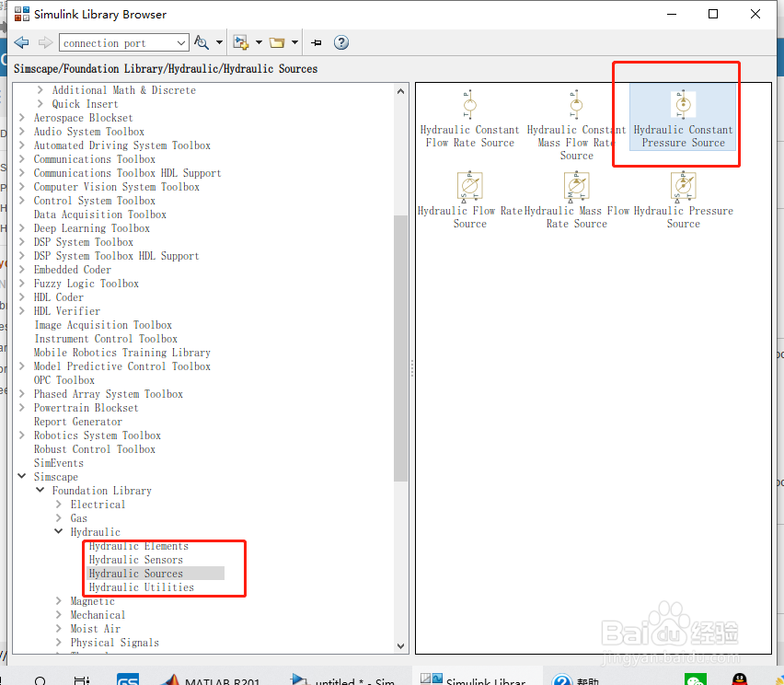Select Hydraulic Pressure Source block

tap(683, 201)
